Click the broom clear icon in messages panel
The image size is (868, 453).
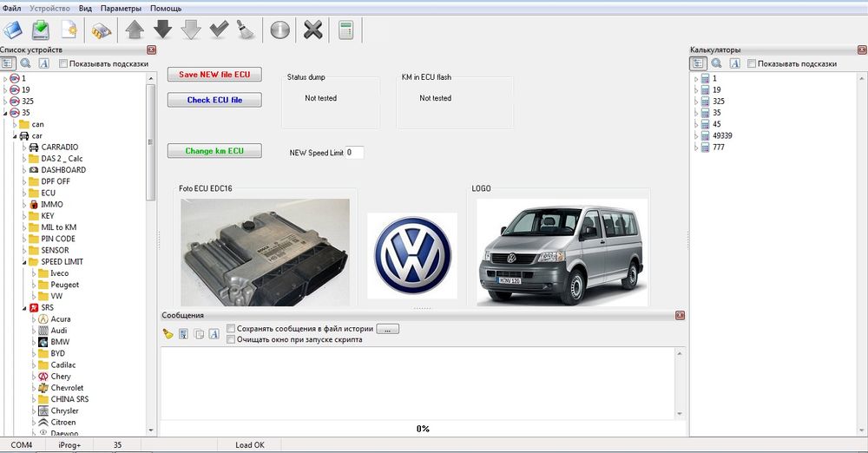click(x=168, y=333)
